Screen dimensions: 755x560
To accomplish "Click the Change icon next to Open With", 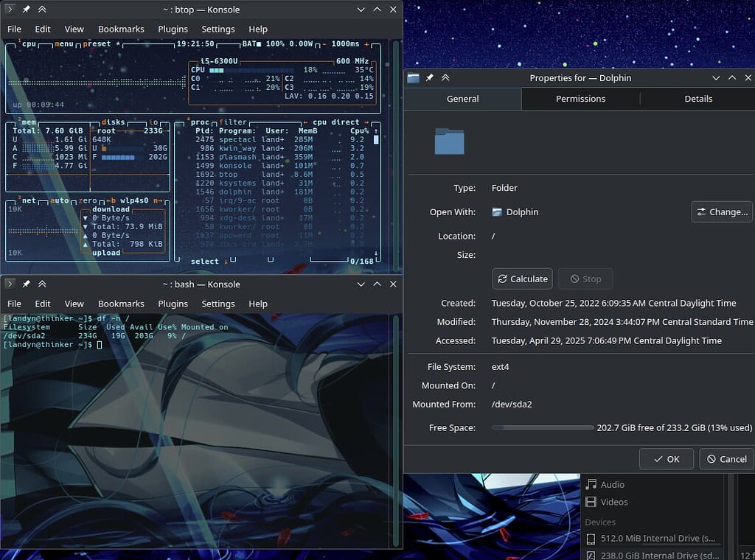I will pyautogui.click(x=703, y=211).
